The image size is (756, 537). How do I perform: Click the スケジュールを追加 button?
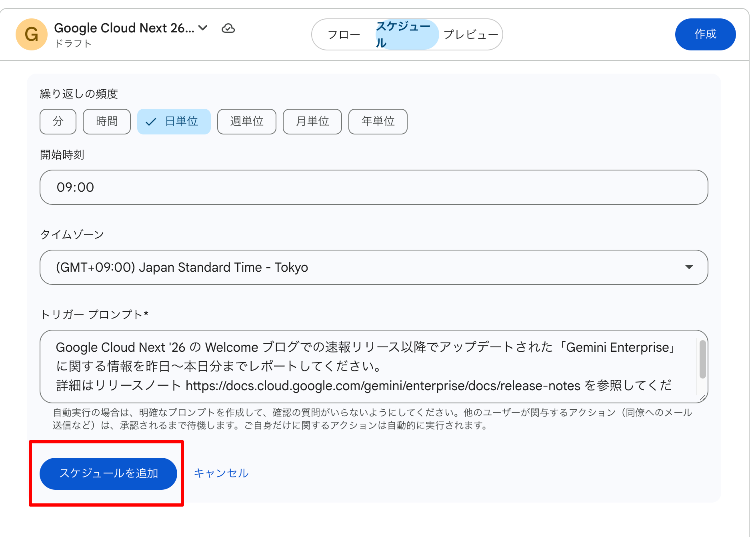[108, 473]
